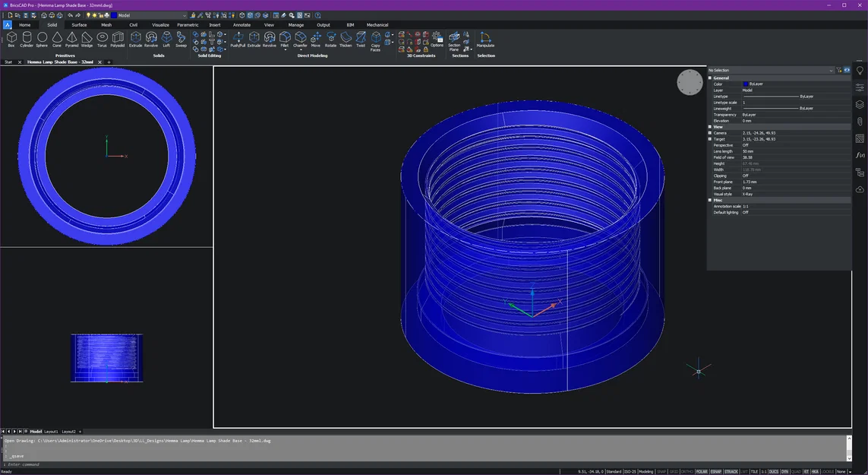Toggle POLAR tracking in the status bar
The image size is (868, 475).
(702, 471)
